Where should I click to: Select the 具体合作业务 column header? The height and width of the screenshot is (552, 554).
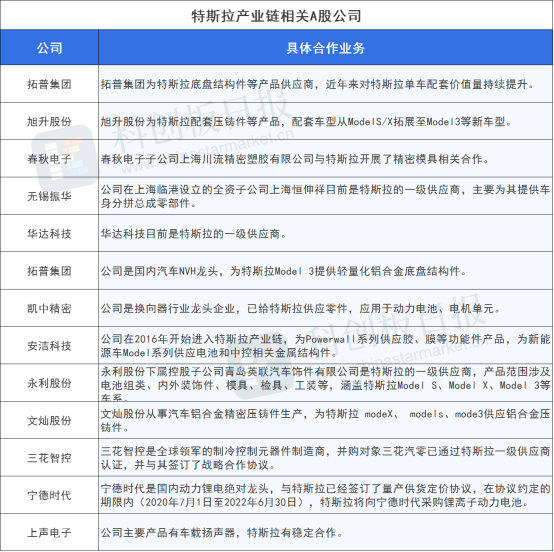pos(325,48)
